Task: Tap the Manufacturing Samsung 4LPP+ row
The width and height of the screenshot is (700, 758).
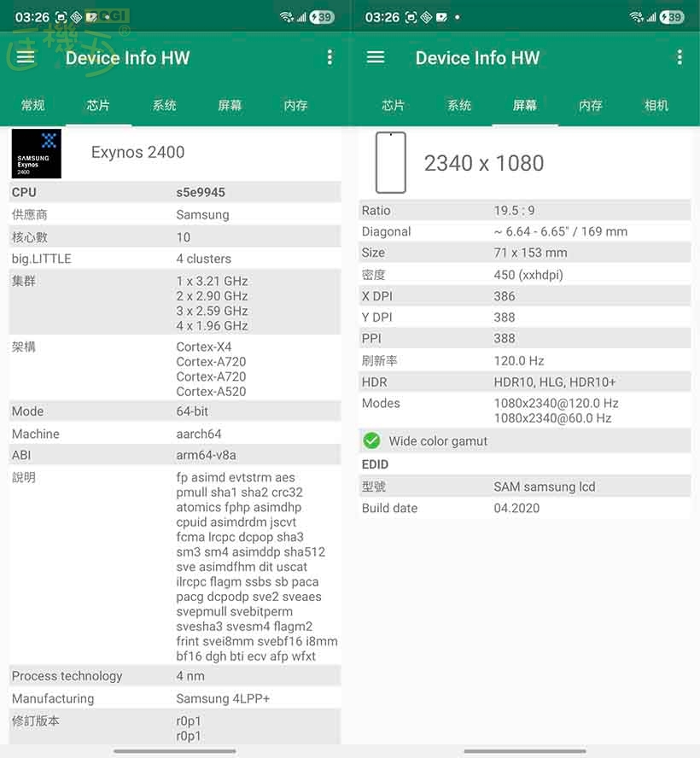Action: coord(175,698)
